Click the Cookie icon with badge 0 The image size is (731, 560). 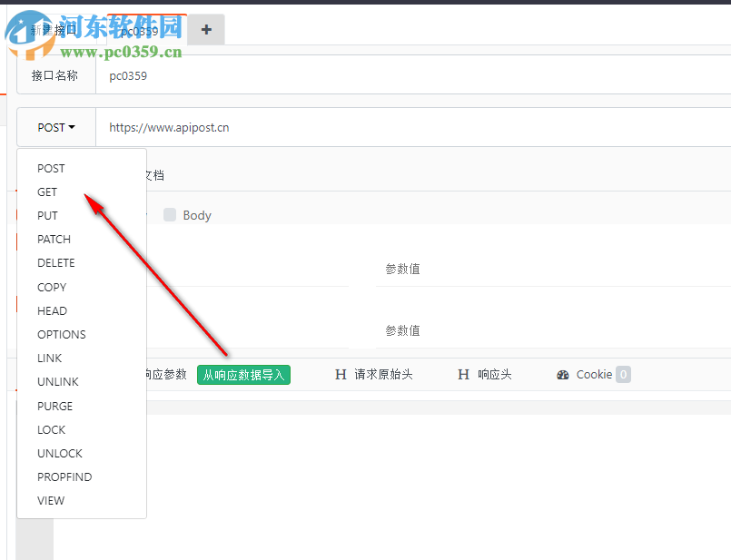pyautogui.click(x=563, y=374)
